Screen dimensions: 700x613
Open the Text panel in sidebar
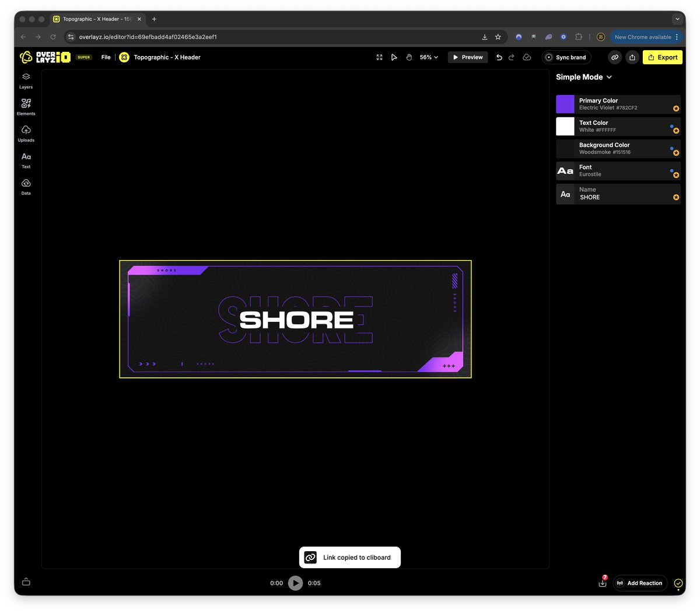point(26,160)
